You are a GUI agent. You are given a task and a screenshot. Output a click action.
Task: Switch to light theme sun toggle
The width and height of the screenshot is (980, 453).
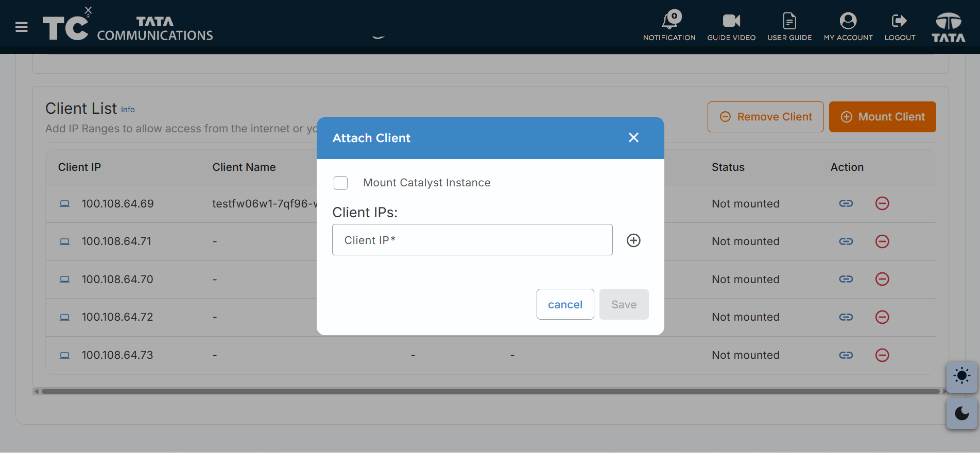[x=961, y=376]
